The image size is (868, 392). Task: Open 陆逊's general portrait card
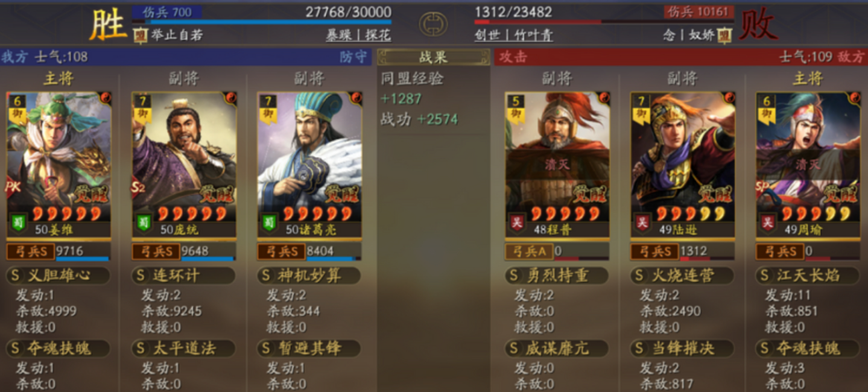(683, 164)
